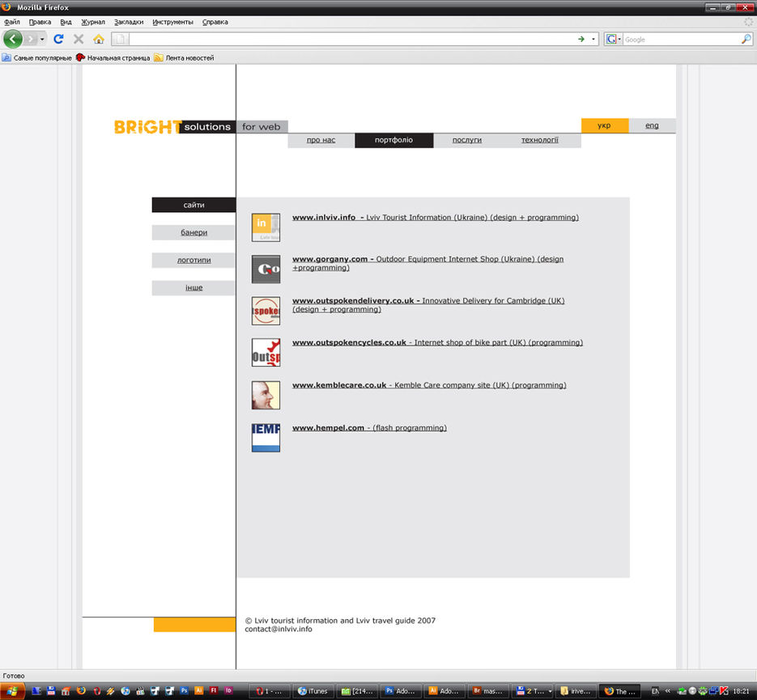Click the gorgany.com thumbnail
The height and width of the screenshot is (700, 757).
point(266,269)
